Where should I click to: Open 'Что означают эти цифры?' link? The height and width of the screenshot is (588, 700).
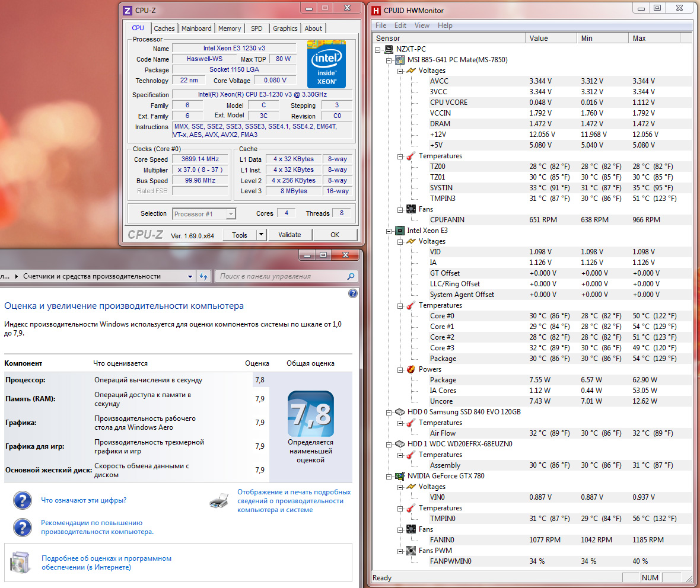[84, 500]
